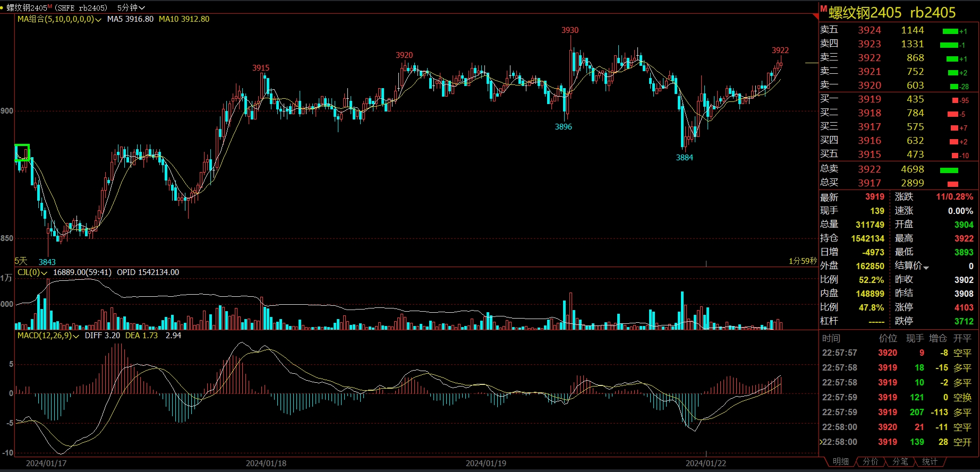Switch to the 统计 tab
Viewport: 980px width, 472px height.
click(930, 461)
